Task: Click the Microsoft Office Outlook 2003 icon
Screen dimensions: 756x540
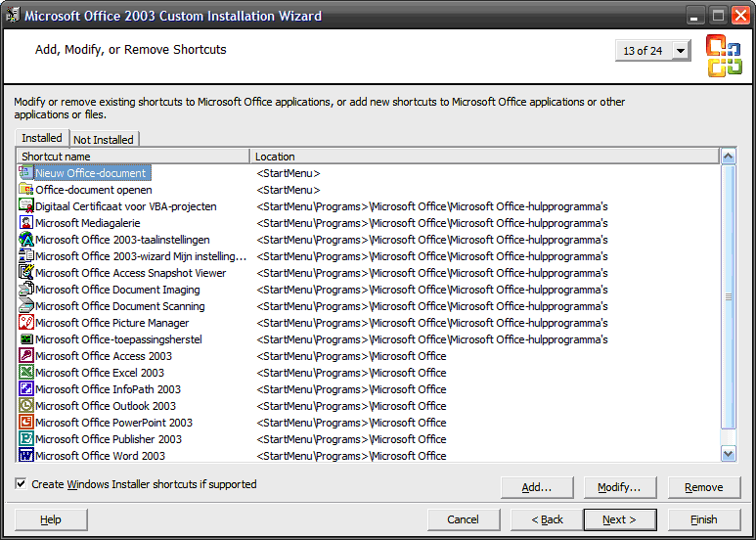Action: [26, 406]
